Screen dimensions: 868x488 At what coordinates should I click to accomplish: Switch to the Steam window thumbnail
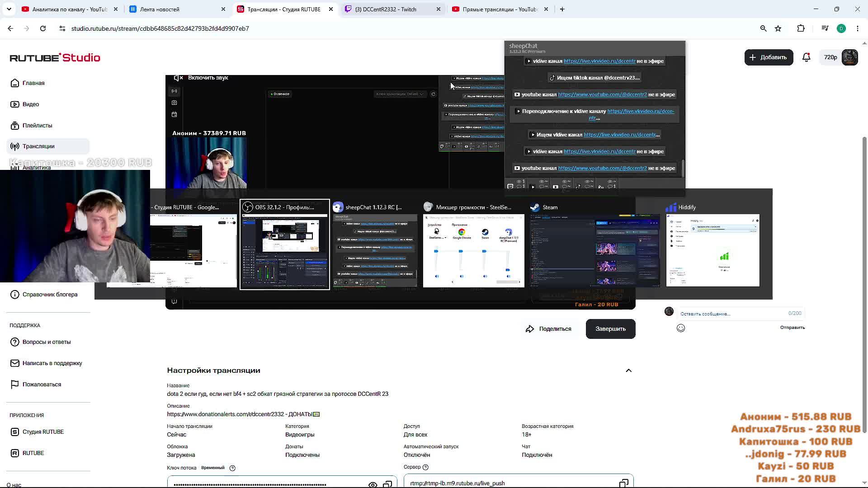[595, 244]
